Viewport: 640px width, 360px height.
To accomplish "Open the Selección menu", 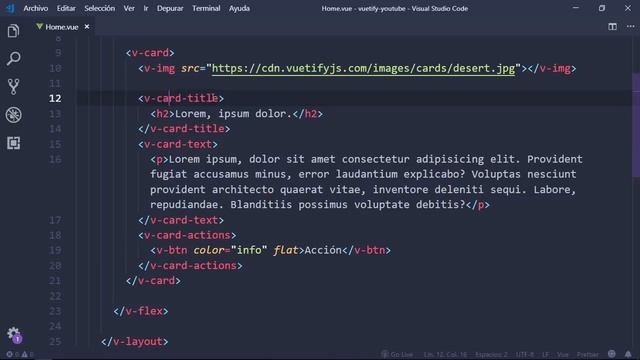I will coord(99,8).
